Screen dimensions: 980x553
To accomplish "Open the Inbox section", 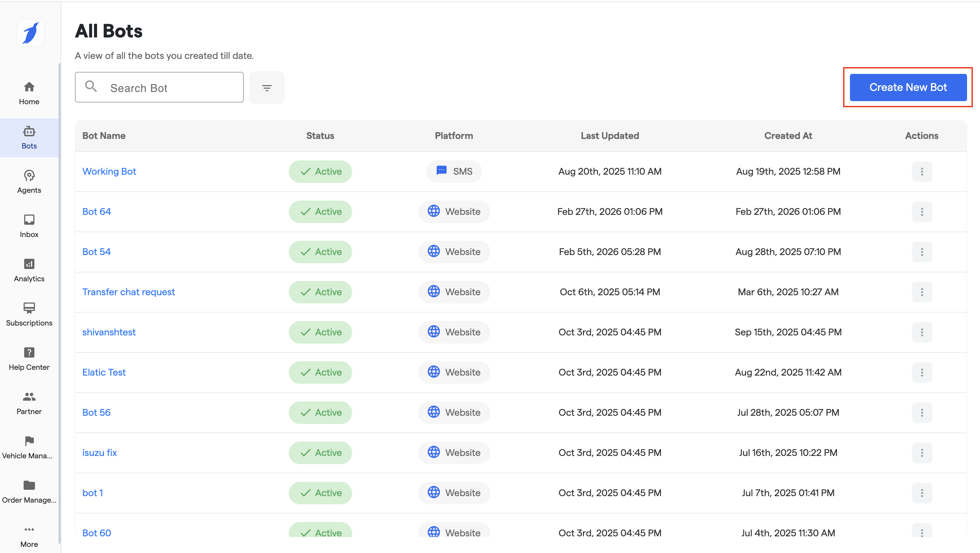I will coord(29,225).
